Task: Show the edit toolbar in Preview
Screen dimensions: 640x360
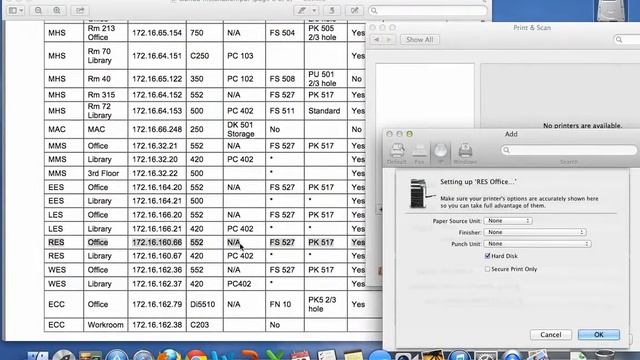Action: click(x=354, y=11)
